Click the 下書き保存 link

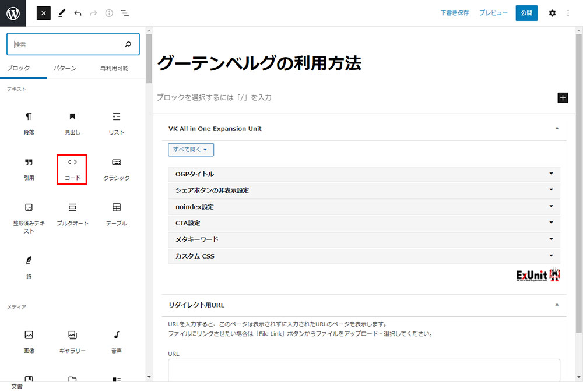455,13
